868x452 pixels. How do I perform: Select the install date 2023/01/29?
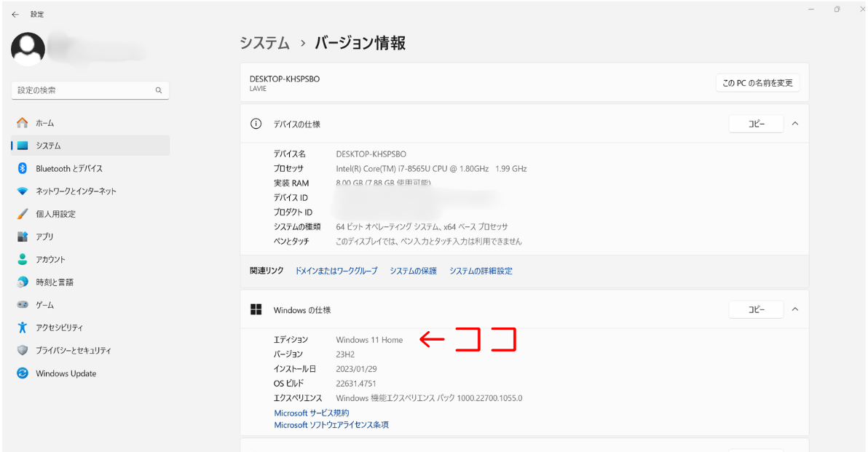(x=357, y=369)
